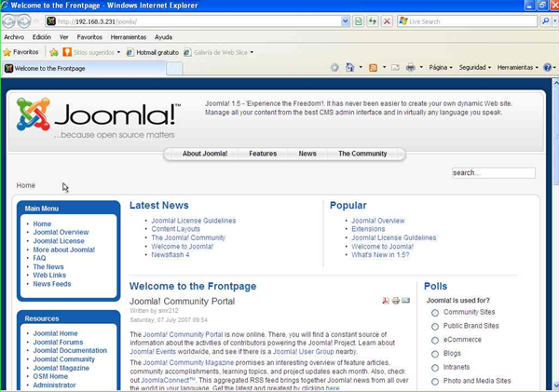Click the read mail envelope icon in the command bar
Image resolution: width=559 pixels, height=392 pixels.
click(x=395, y=67)
